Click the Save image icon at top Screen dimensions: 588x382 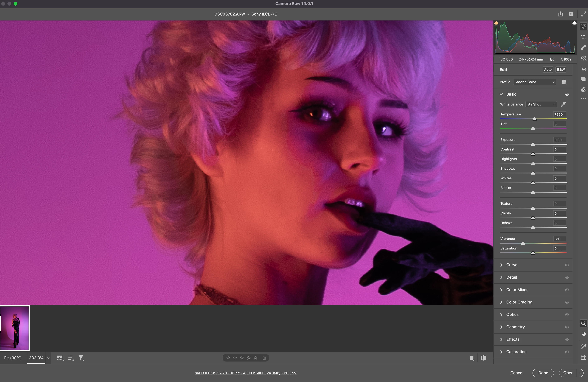560,14
